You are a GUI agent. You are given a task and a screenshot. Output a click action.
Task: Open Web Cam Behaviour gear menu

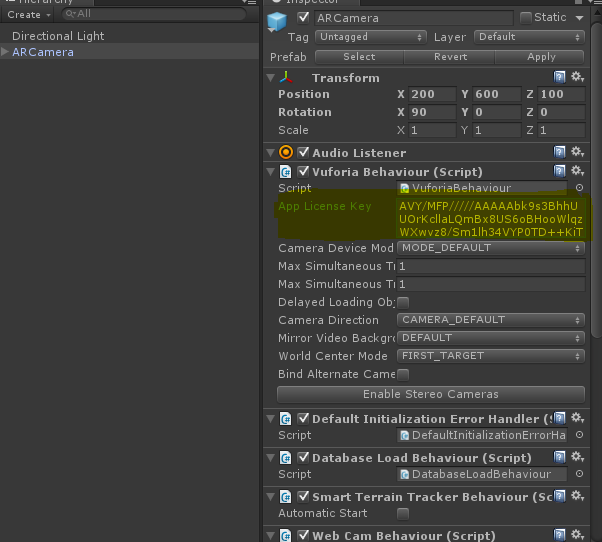(577, 534)
